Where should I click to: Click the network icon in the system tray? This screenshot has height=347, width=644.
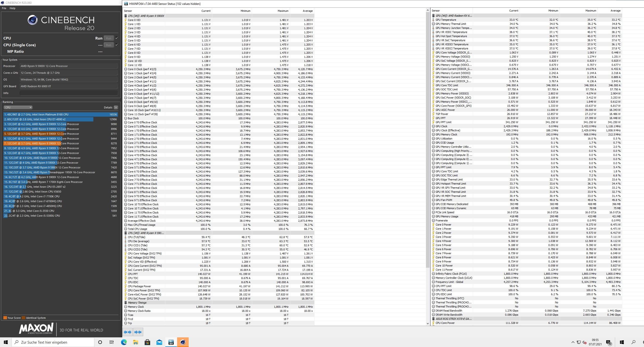point(579,342)
